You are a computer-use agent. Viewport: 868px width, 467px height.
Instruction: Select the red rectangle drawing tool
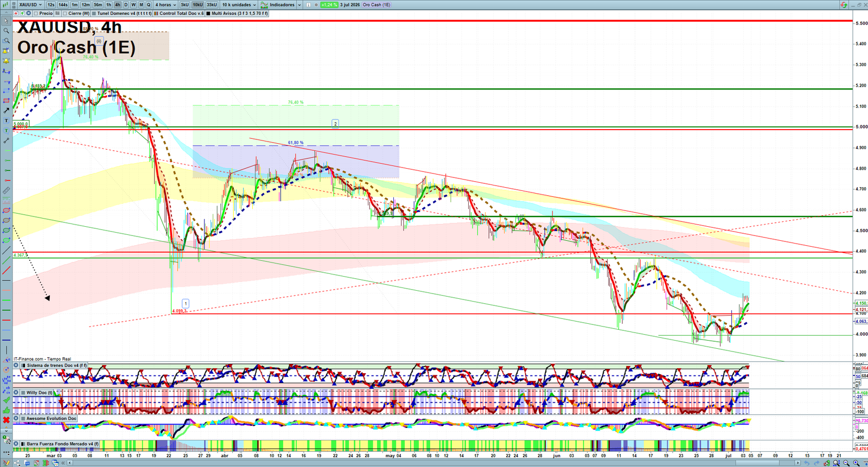click(6, 100)
